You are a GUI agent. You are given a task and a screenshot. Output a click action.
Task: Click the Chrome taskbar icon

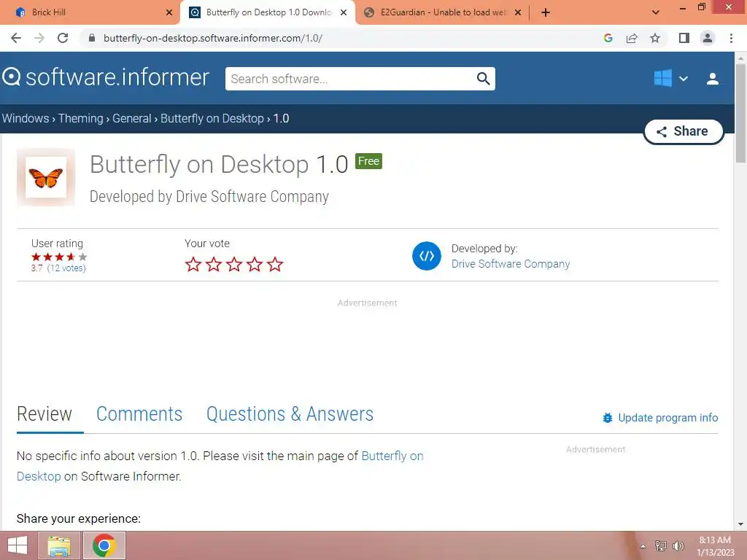[x=104, y=545]
